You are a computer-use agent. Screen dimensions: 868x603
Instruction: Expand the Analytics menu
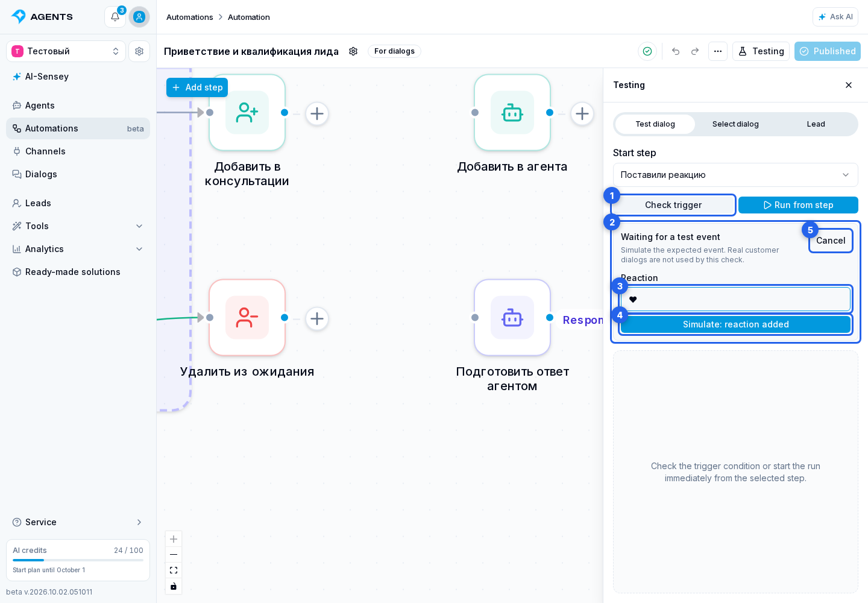[78, 249]
